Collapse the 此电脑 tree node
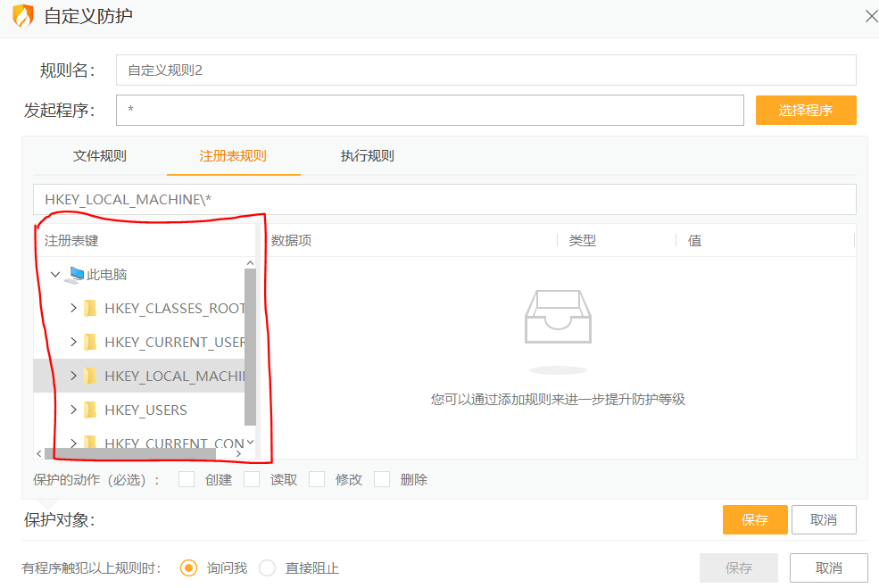 55,275
